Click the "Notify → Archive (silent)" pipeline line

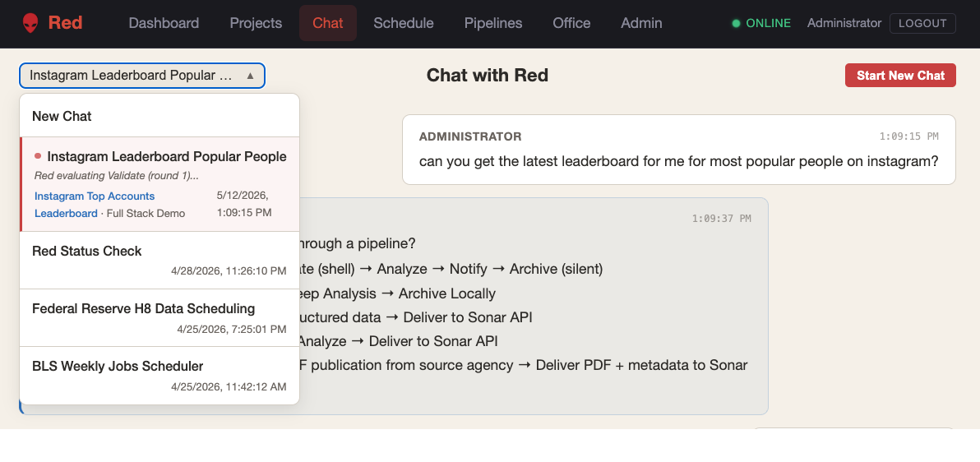[451, 269]
